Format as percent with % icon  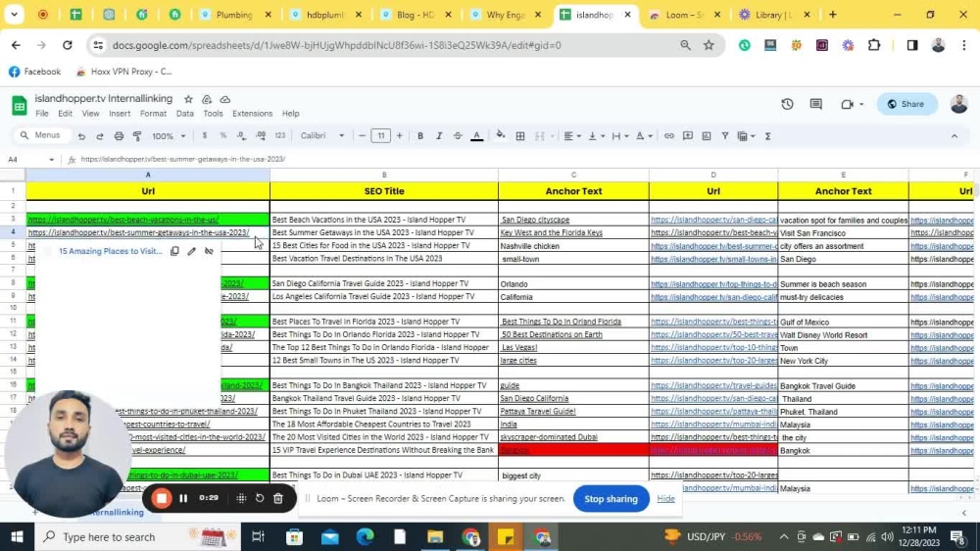223,135
